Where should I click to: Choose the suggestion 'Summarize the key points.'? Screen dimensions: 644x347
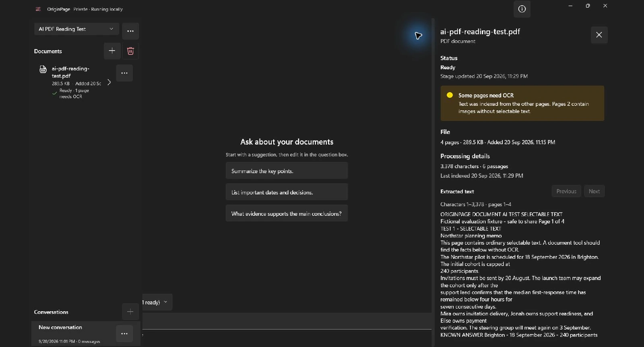[x=287, y=171]
